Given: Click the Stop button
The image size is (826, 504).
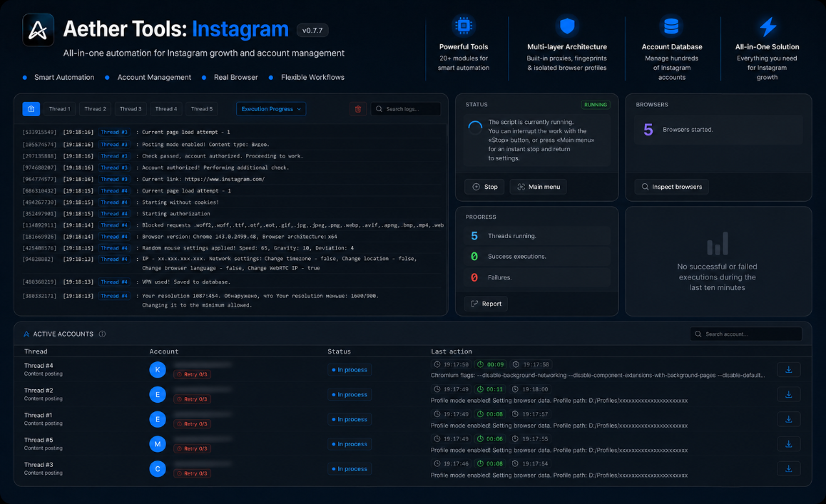Looking at the screenshot, I should 484,187.
